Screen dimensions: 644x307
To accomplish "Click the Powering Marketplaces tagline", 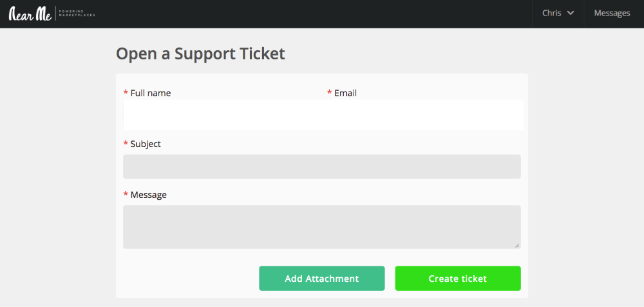I will point(77,14).
